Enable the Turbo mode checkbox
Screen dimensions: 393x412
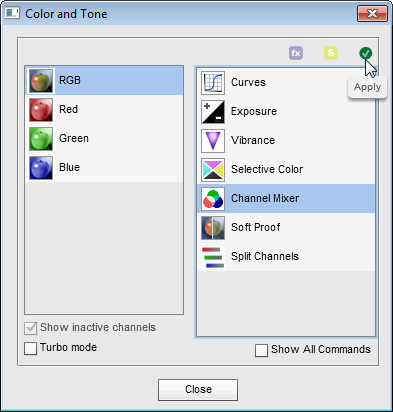30,348
